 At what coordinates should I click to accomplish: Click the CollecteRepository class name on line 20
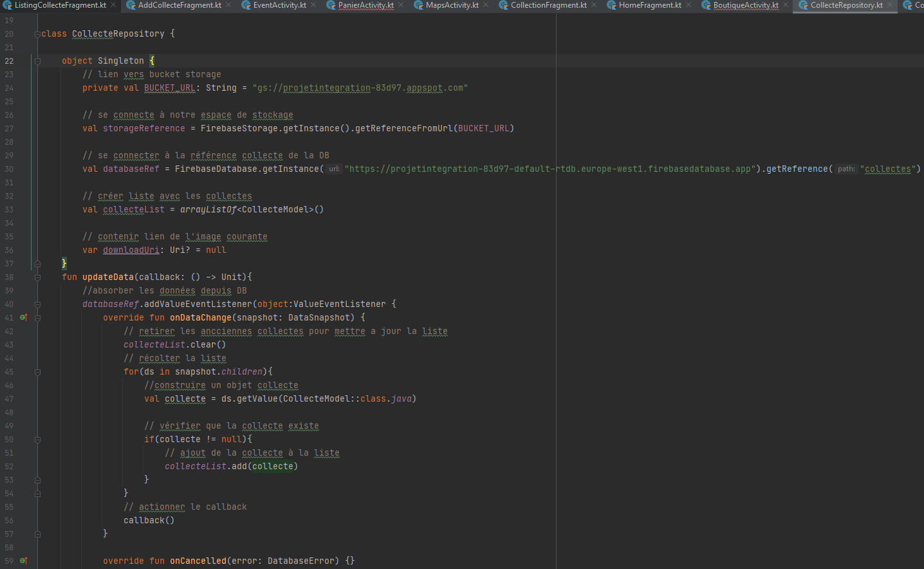[x=118, y=34]
